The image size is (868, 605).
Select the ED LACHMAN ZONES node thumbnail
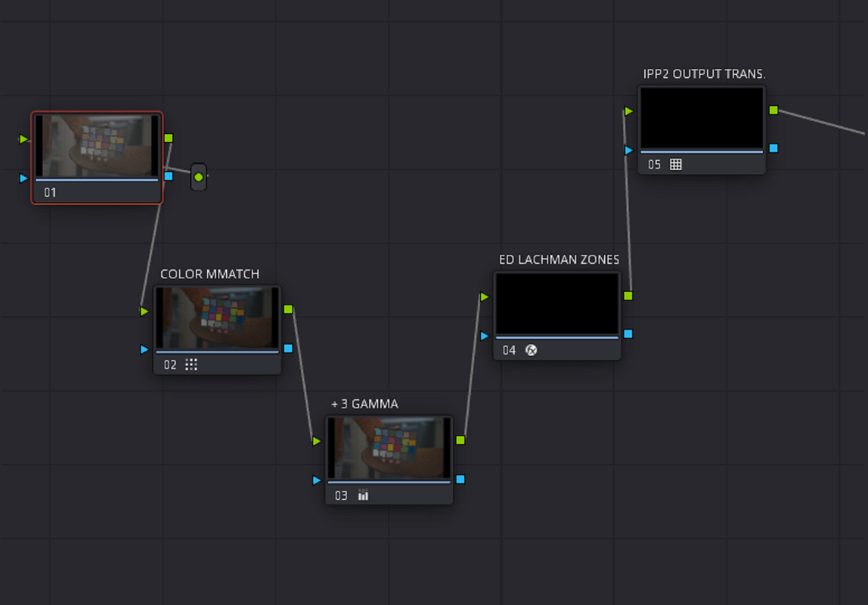(557, 303)
